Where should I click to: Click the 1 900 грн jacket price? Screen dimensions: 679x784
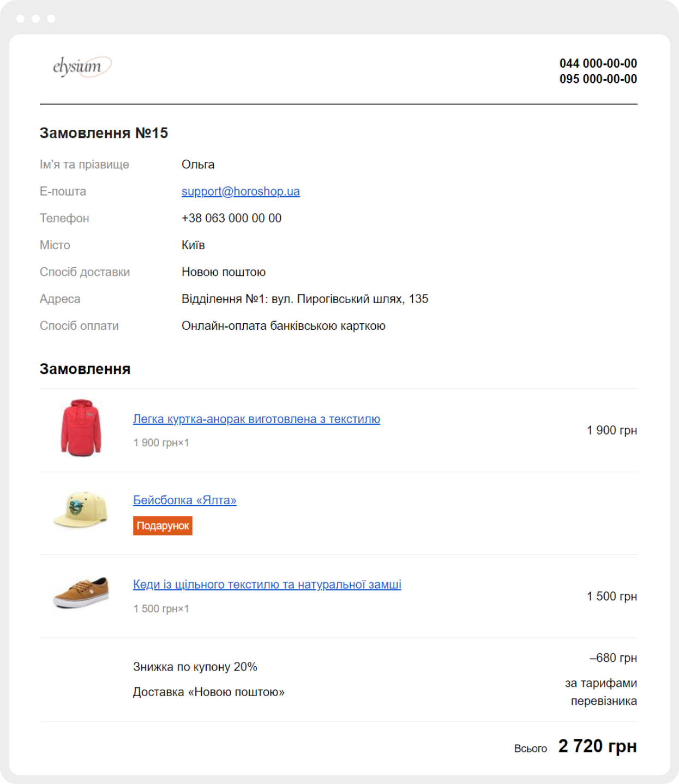[x=612, y=430]
